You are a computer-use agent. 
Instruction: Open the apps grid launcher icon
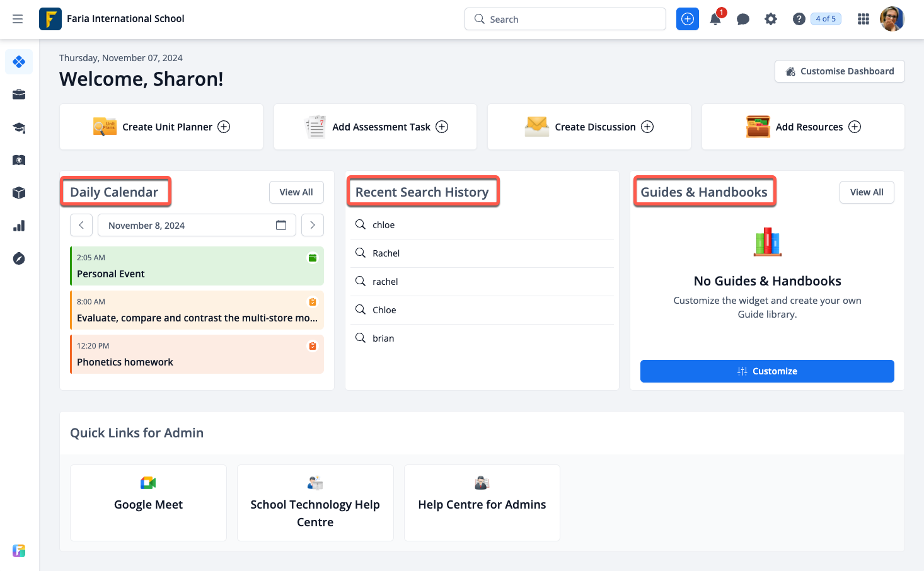coord(863,19)
